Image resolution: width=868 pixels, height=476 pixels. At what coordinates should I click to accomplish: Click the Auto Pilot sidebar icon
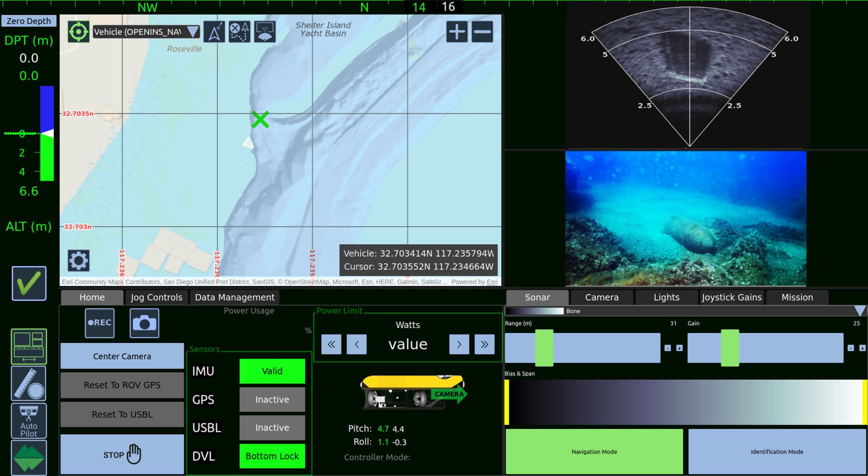pyautogui.click(x=28, y=420)
